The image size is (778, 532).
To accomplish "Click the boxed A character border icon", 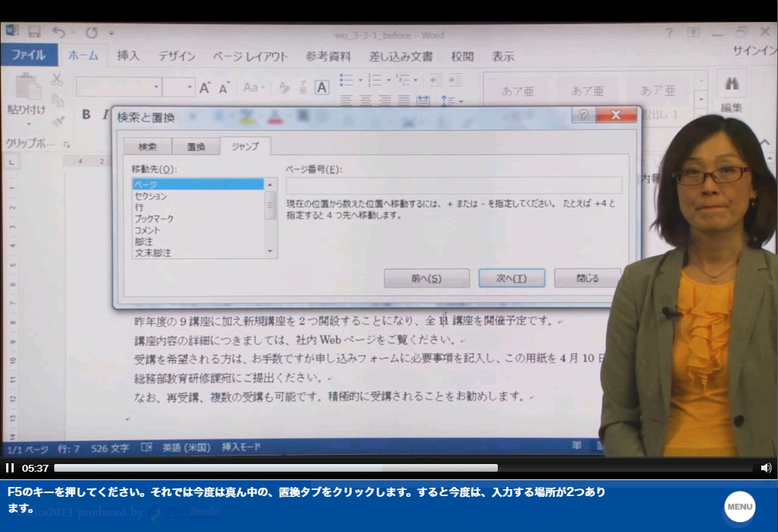I will coord(322,88).
